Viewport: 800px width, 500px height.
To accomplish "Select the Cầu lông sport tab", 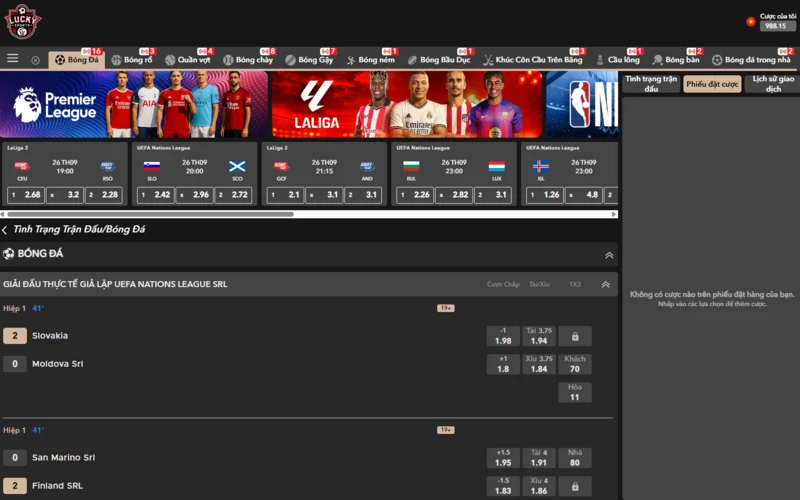I will (x=618, y=60).
